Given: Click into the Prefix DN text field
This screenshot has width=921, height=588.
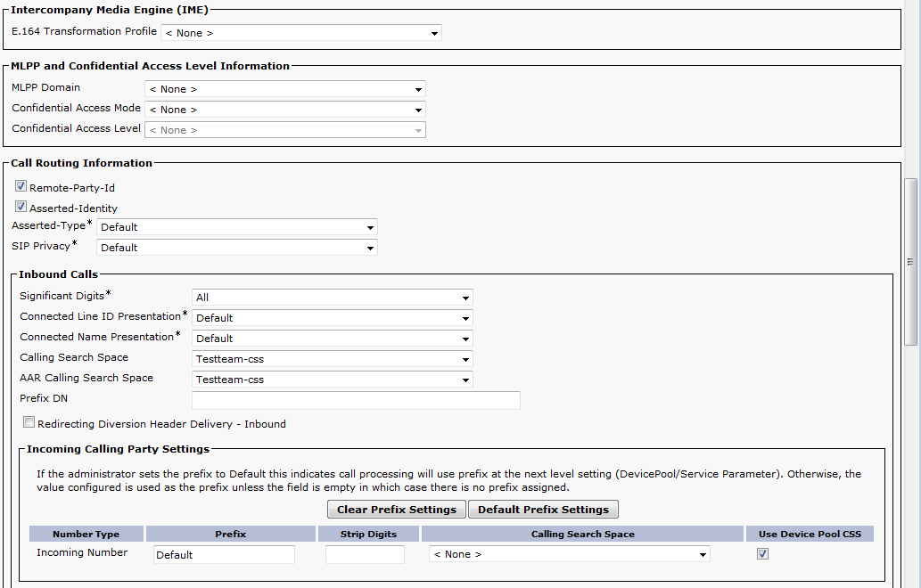Looking at the screenshot, I should (x=356, y=400).
